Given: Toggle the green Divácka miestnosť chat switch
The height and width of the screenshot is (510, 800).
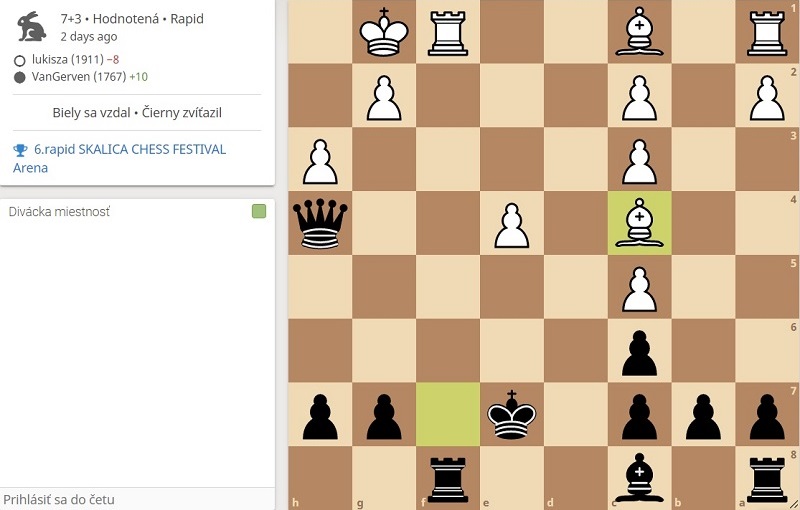Looking at the screenshot, I should click(259, 211).
